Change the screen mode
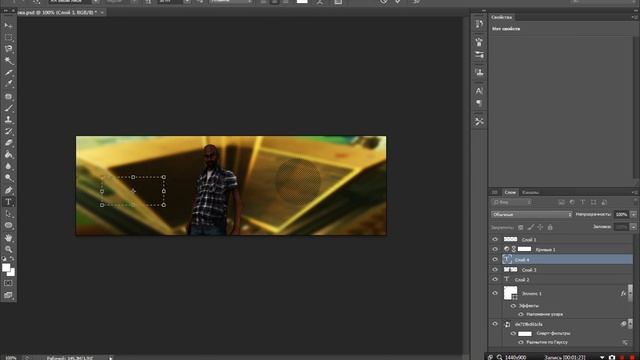This screenshot has width=640, height=360. tap(8, 295)
